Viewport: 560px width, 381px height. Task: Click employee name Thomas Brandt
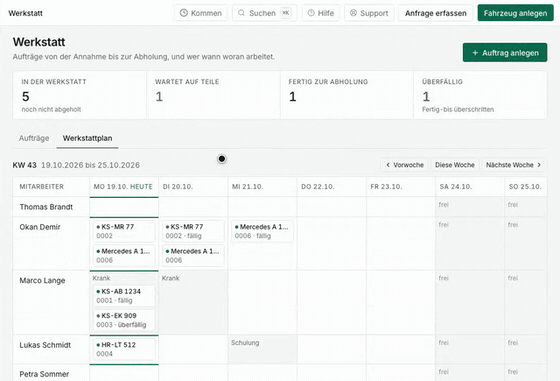[46, 207]
